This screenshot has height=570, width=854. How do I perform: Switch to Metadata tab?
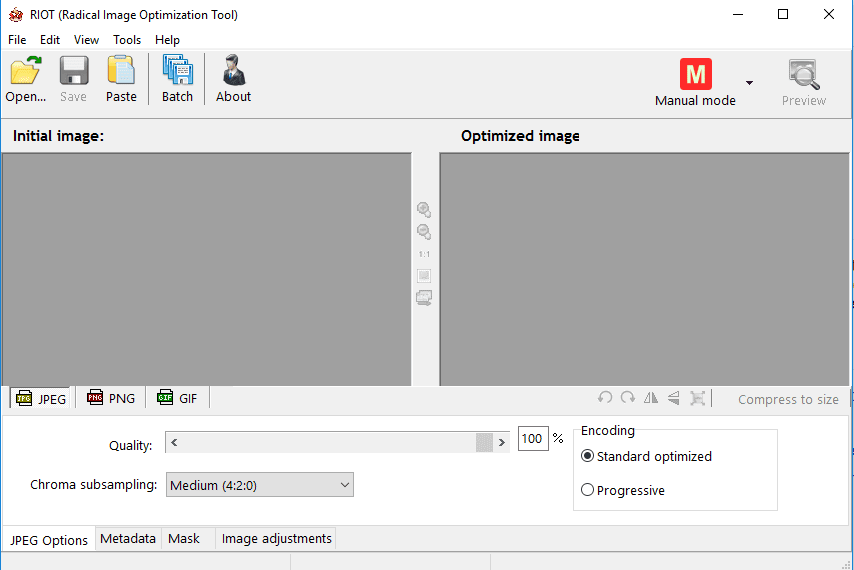(x=128, y=538)
